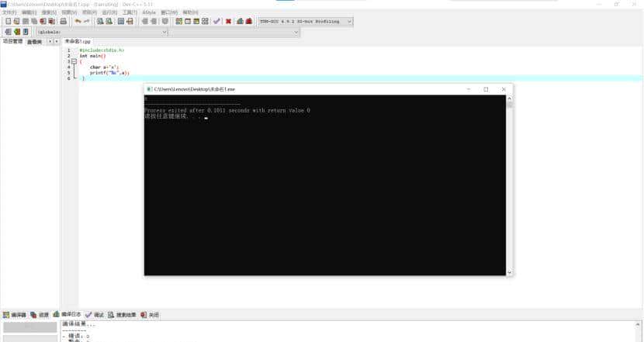The image size is (644, 342).
Task: Open the 帮助 menu
Action: pyautogui.click(x=190, y=12)
